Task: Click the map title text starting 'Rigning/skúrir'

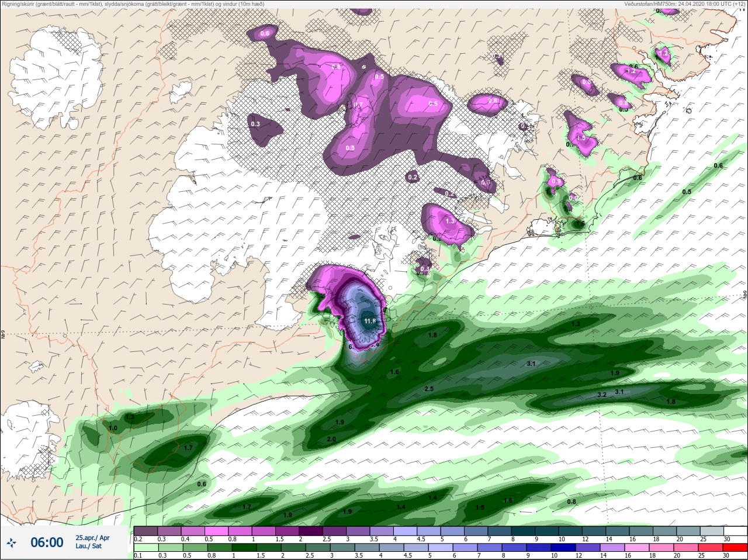Action: (133, 4)
